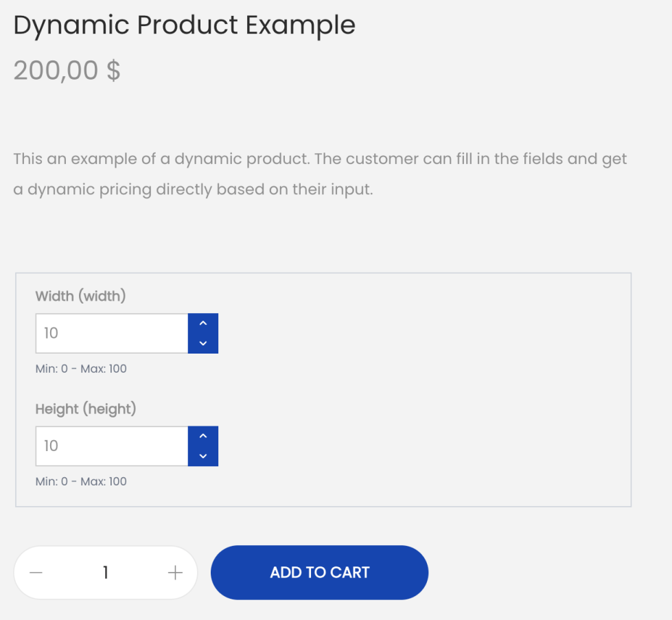Click the minus quantity icon
This screenshot has width=672, height=620.
click(x=36, y=573)
